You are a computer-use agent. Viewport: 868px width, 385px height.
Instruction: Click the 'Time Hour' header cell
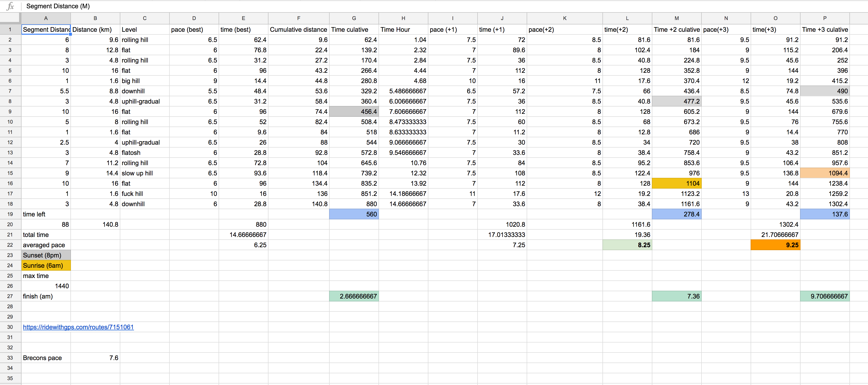coord(403,30)
